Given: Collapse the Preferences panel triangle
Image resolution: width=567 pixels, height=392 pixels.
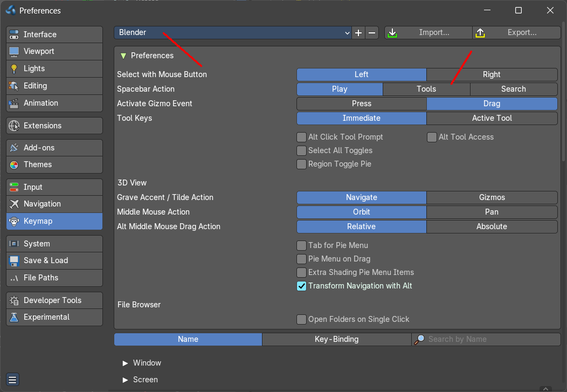Looking at the screenshot, I should coord(123,56).
